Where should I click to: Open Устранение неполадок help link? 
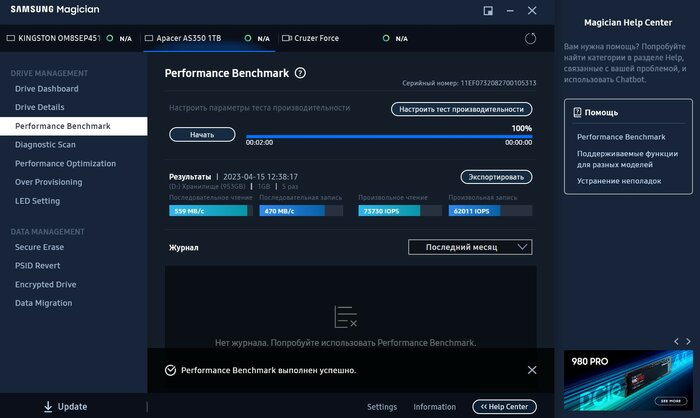(x=619, y=181)
